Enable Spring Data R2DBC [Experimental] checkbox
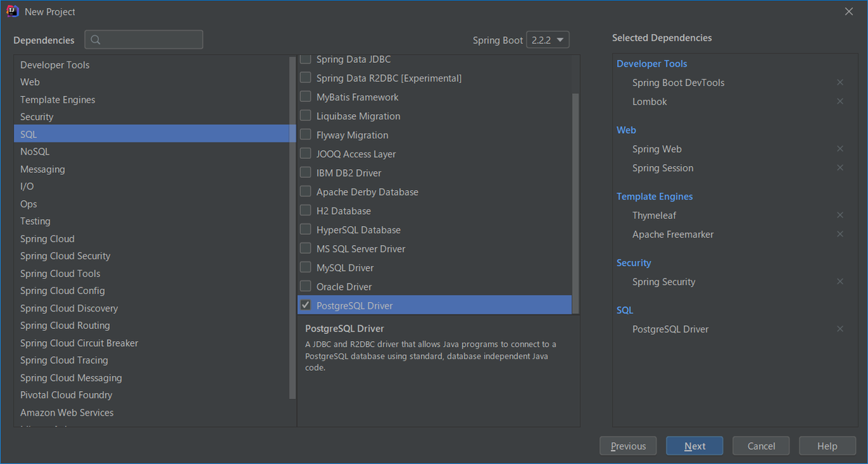Screen dimensions: 868x464 (305, 78)
